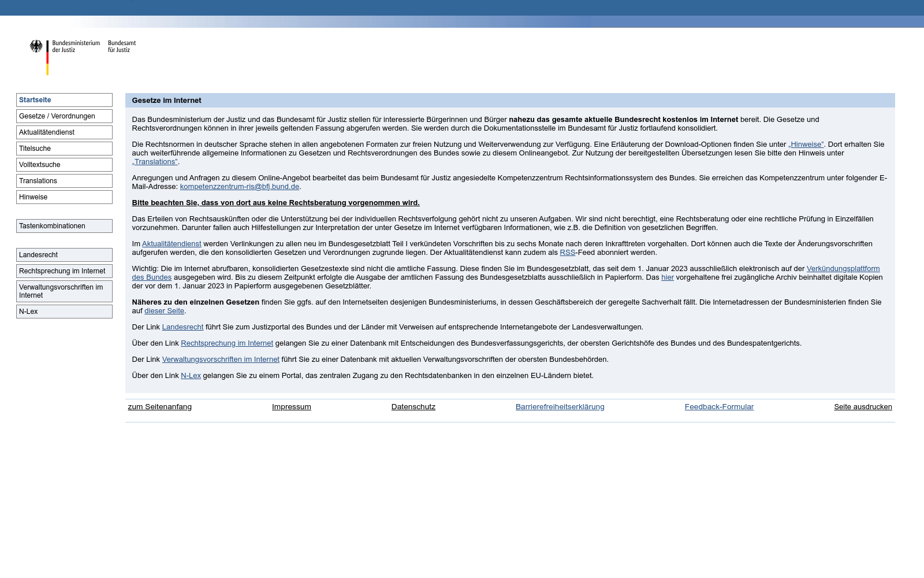Viewport: 924px width, 578px height.
Task: Follow the „Hinweise“ link in text
Action: pyautogui.click(x=806, y=144)
